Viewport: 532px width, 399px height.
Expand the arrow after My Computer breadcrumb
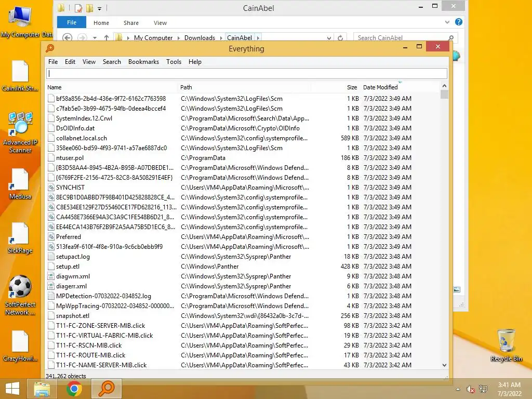pyautogui.click(x=179, y=38)
